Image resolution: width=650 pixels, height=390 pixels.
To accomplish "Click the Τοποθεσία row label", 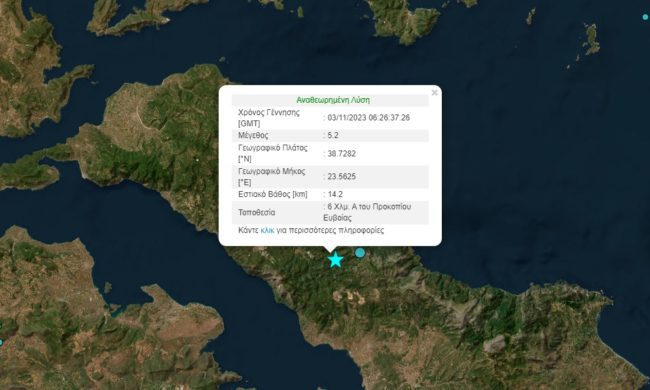I will (256, 213).
